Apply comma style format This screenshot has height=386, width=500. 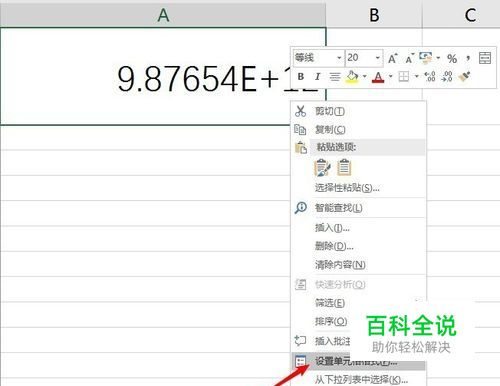tap(468, 59)
